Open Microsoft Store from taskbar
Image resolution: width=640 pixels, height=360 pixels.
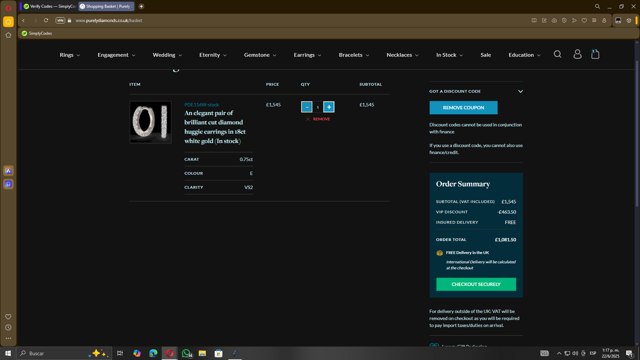pos(219,353)
